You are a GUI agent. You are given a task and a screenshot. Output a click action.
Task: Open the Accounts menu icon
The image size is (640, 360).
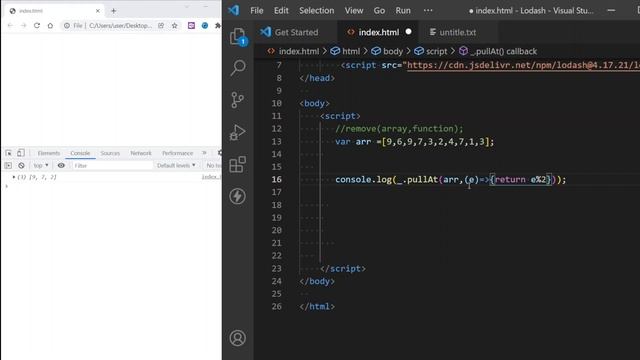coord(238,338)
